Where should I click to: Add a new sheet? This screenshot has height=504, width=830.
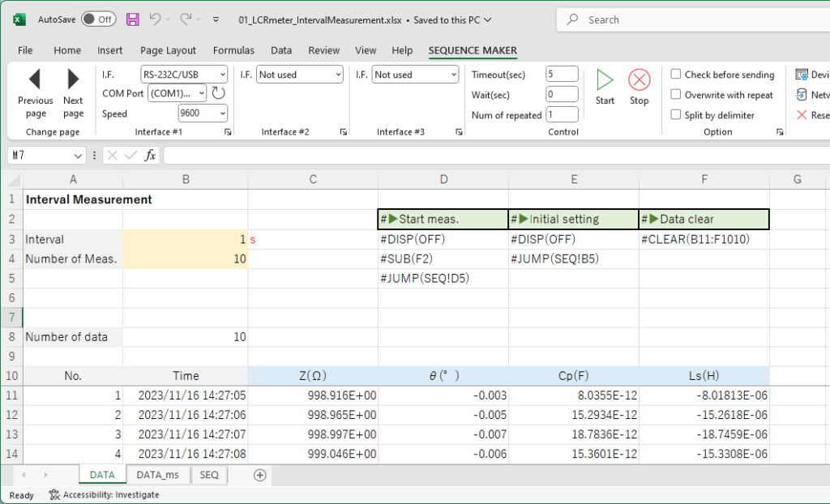[260, 475]
